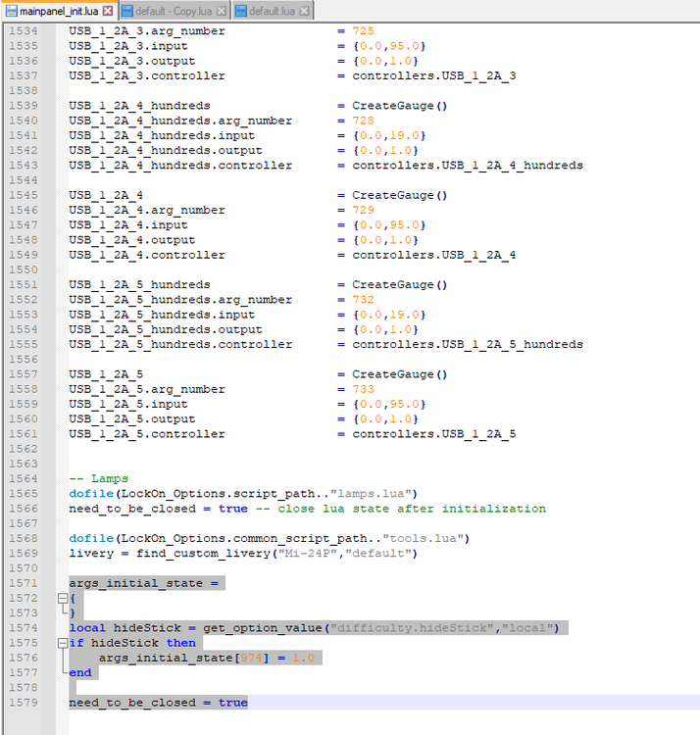Click the "lamps.lua" string on line 1565
Viewport: 700px width, 735px height.
[371, 494]
